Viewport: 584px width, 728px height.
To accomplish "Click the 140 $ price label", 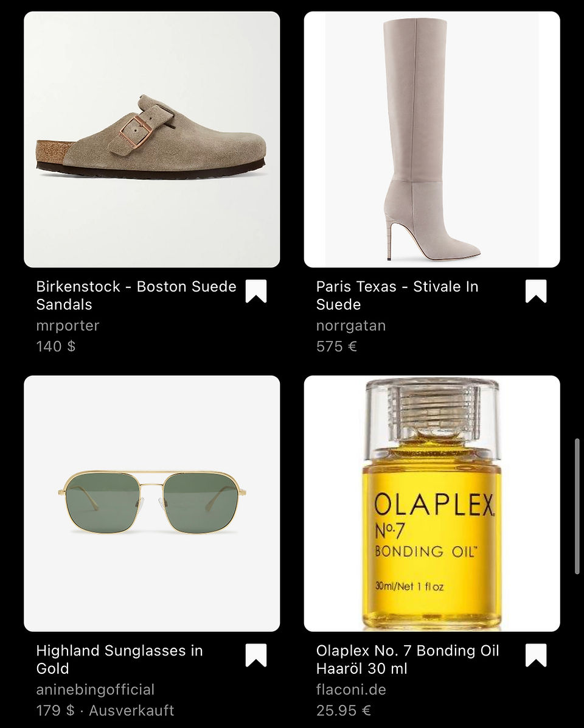I will point(56,346).
